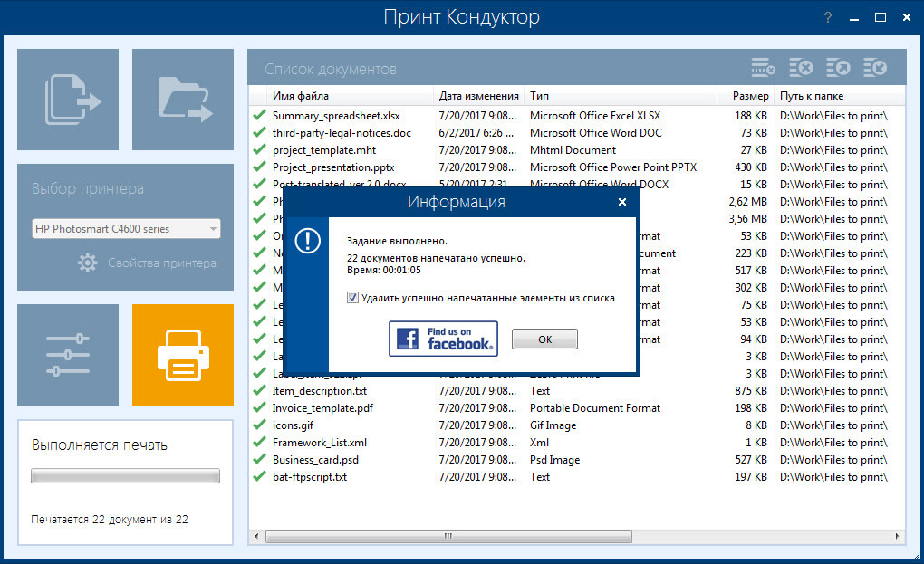Screen dimensions: 924x564
Task: Open Свойства принтера link
Action: (161, 263)
